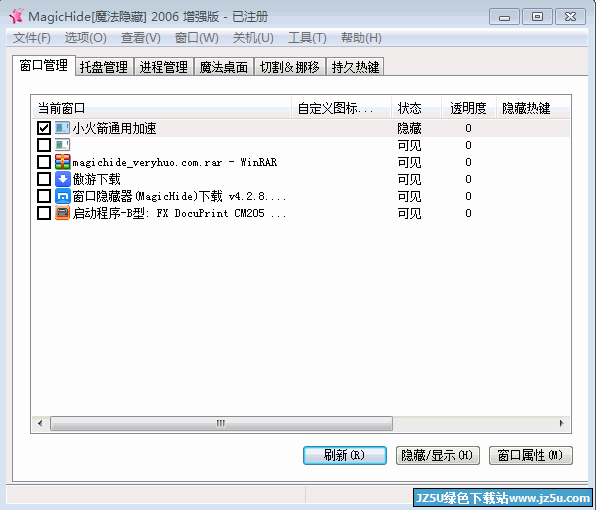
Task: Click the 隐藏 status of 小火箭通用加速
Action: [x=409, y=128]
